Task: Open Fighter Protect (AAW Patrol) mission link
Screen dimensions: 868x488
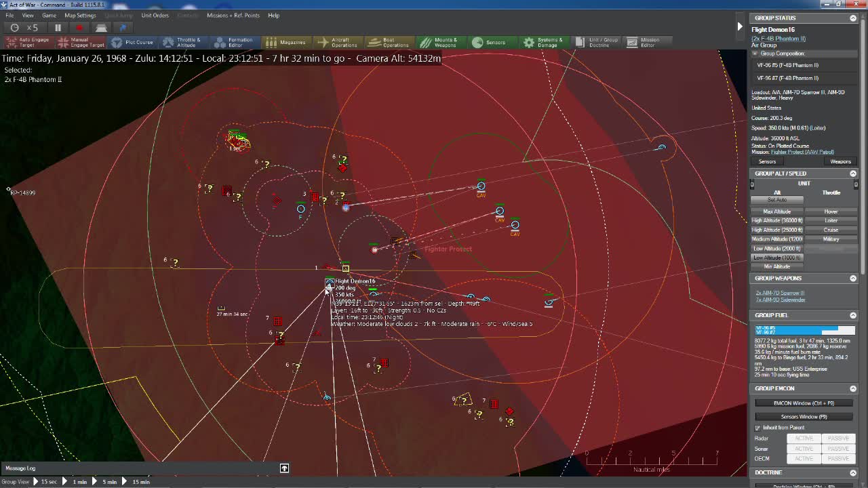Action: click(x=802, y=152)
